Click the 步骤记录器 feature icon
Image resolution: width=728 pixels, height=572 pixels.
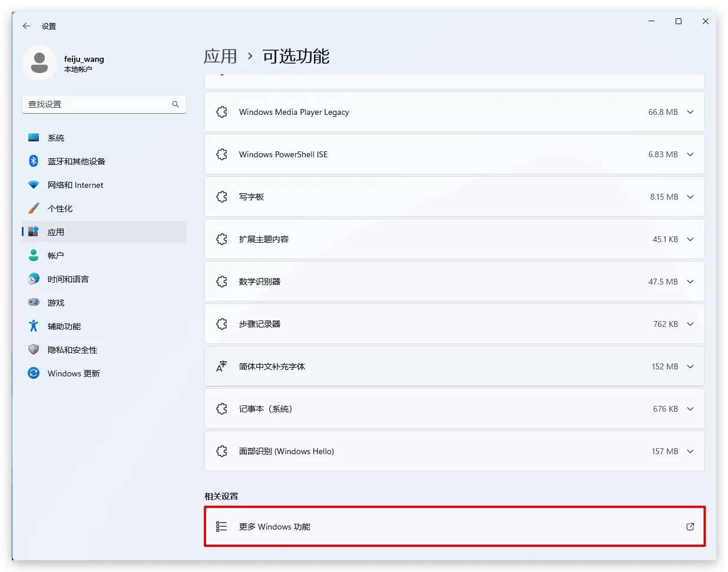[221, 324]
